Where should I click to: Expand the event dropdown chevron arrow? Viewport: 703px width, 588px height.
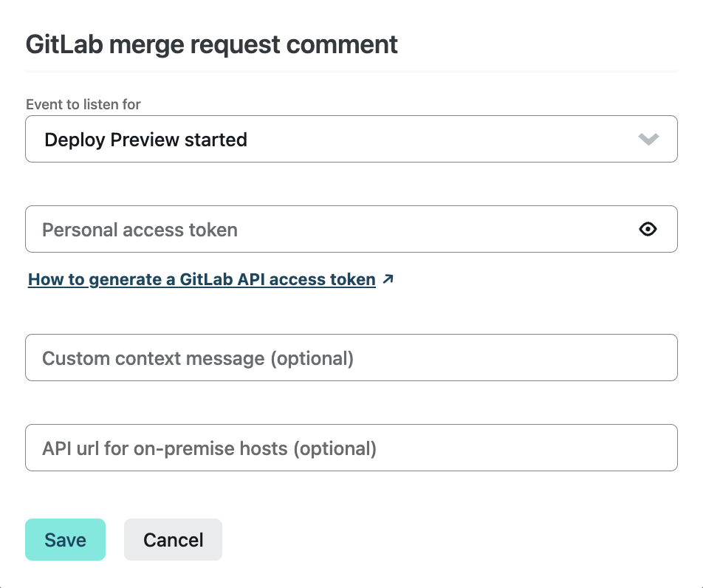pos(648,139)
